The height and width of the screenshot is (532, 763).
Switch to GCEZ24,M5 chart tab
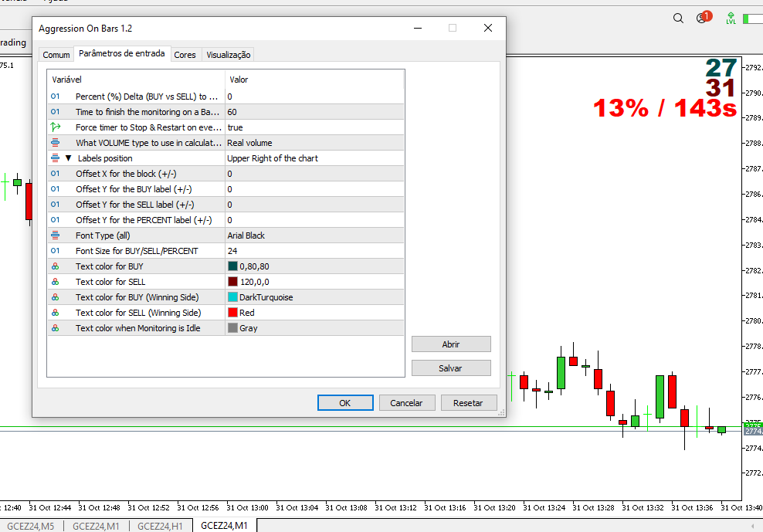(x=31, y=526)
